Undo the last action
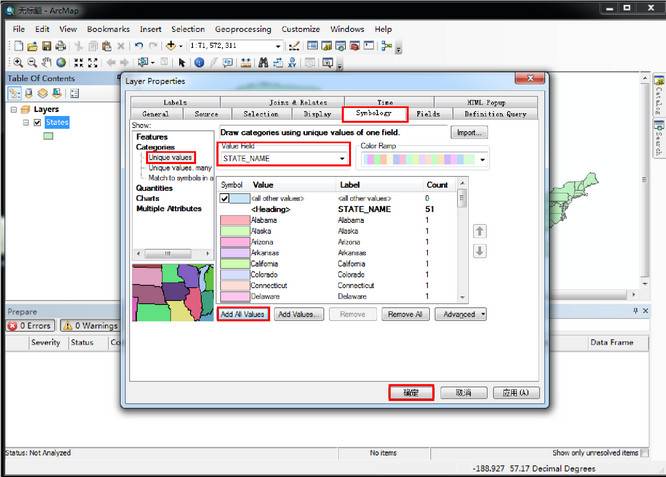Viewport: 666px width, 477px height. pos(139,46)
